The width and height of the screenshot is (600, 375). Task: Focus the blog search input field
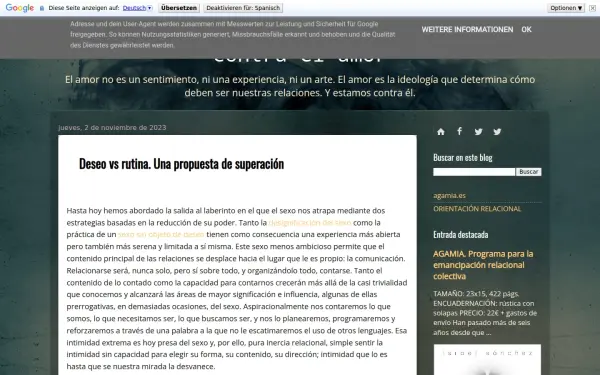point(474,172)
